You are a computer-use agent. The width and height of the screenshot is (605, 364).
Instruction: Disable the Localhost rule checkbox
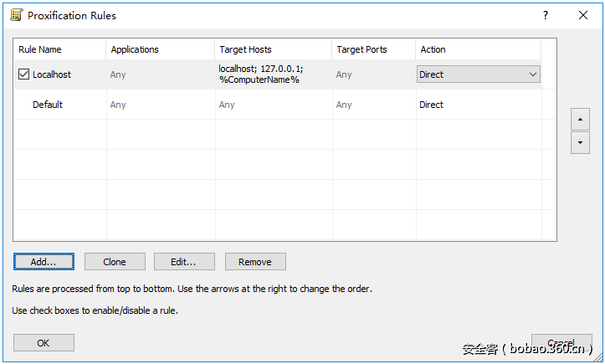(x=23, y=74)
